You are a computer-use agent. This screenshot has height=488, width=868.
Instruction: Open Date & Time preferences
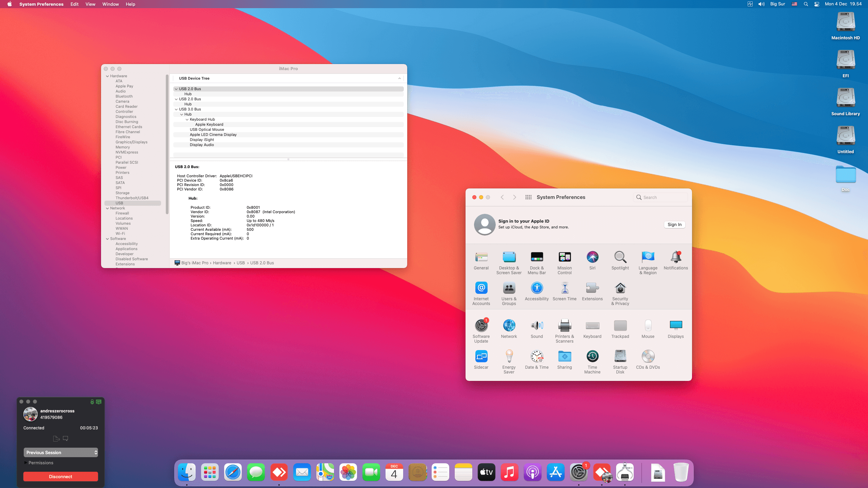pos(537,360)
